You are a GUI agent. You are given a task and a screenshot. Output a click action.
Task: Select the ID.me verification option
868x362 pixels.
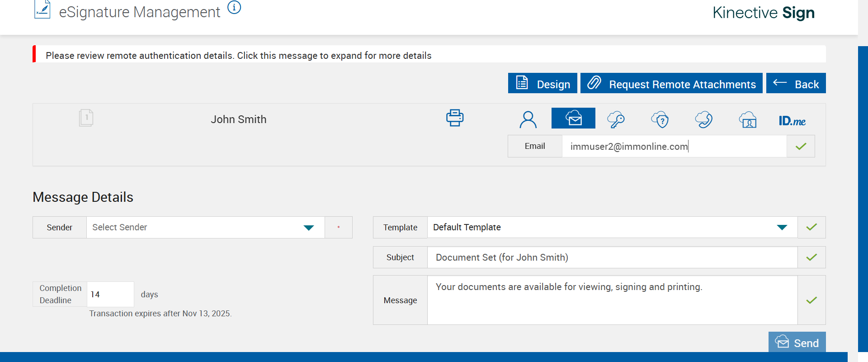coord(792,121)
